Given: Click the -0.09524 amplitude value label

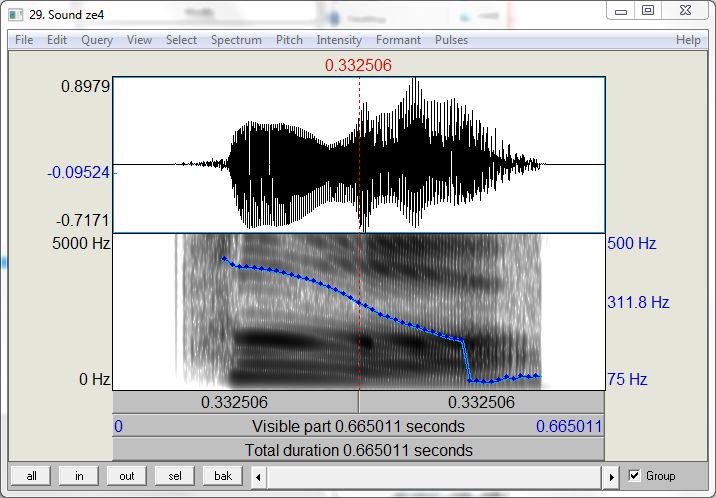Looking at the screenshot, I should [x=79, y=173].
